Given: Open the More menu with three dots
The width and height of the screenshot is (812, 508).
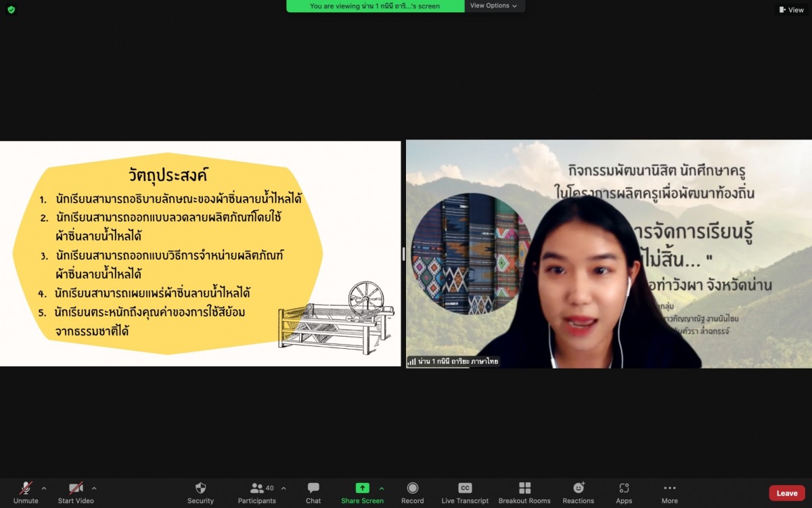Looking at the screenshot, I should coord(669,488).
